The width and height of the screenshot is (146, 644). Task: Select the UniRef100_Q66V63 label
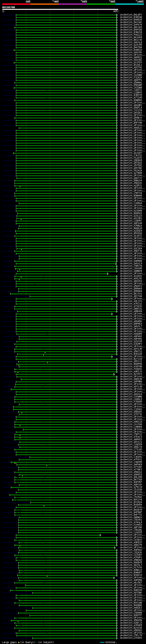(x=131, y=281)
